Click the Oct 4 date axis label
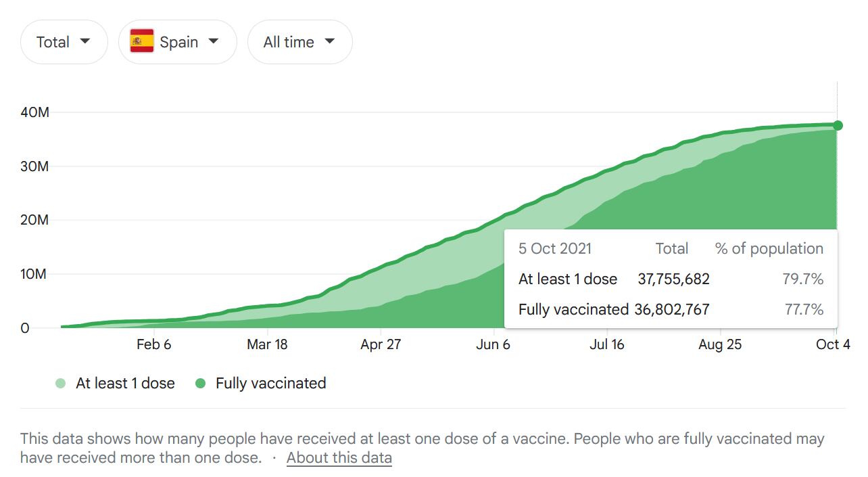 [x=833, y=344]
